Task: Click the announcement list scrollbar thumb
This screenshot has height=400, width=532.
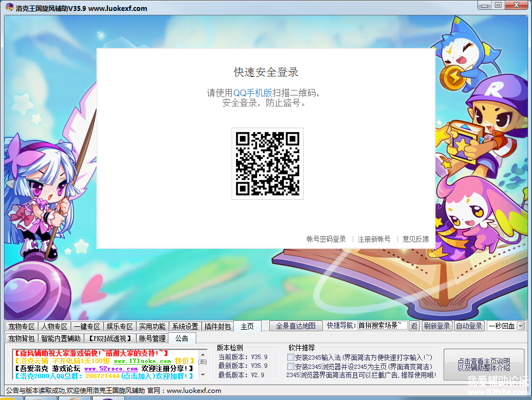Action: (203, 362)
